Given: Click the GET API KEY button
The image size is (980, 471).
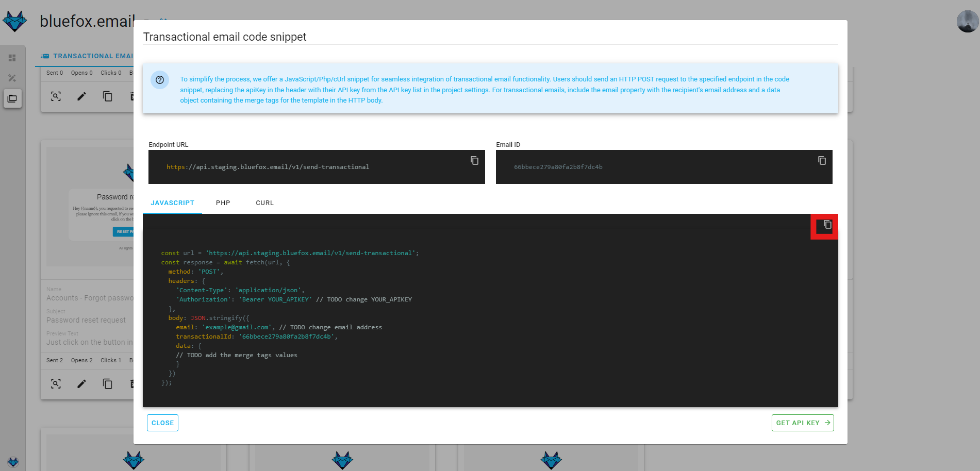Looking at the screenshot, I should (x=803, y=423).
